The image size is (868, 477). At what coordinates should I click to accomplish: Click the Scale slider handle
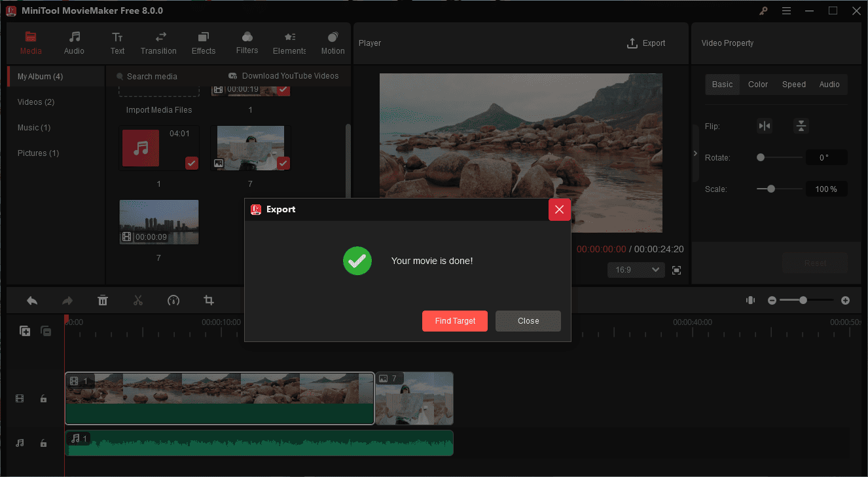(771, 189)
